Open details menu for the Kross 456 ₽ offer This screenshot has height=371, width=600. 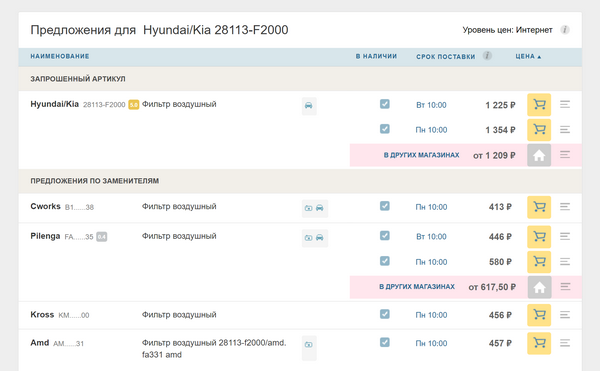coord(565,315)
